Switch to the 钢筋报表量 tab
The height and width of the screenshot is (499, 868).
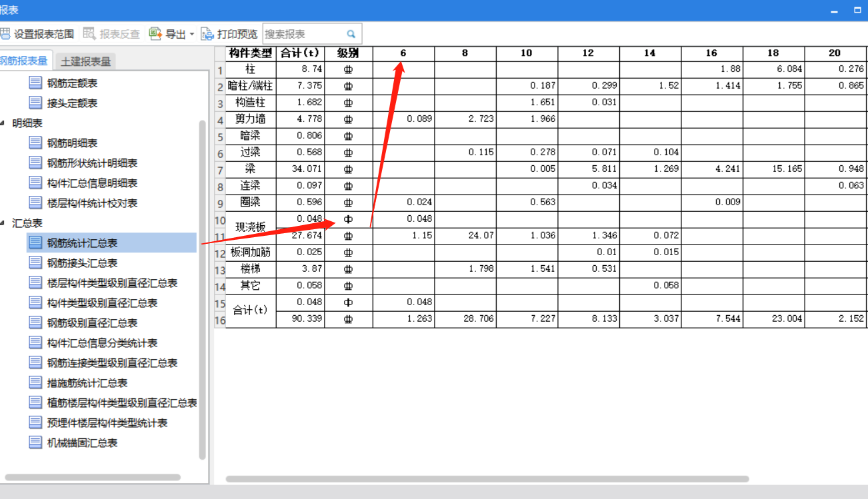[x=25, y=61]
